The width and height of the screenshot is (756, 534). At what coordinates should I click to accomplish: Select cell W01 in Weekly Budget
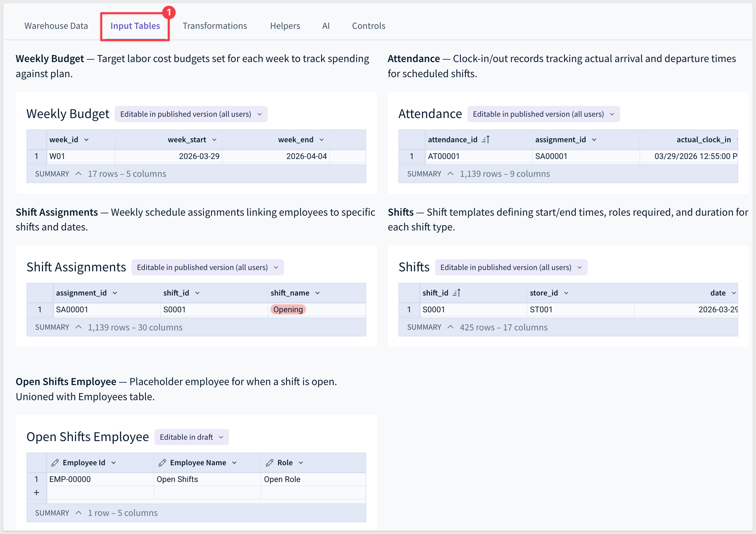pyautogui.click(x=81, y=156)
